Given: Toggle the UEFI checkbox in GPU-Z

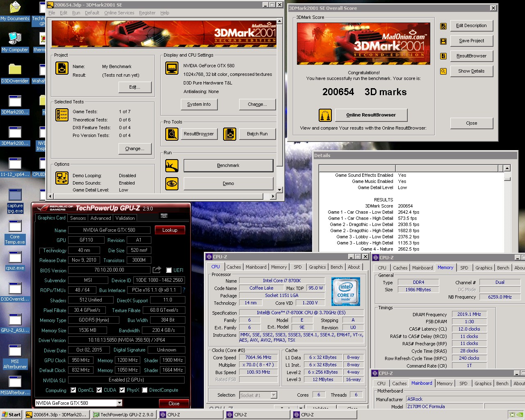Looking at the screenshot, I should point(169,270).
